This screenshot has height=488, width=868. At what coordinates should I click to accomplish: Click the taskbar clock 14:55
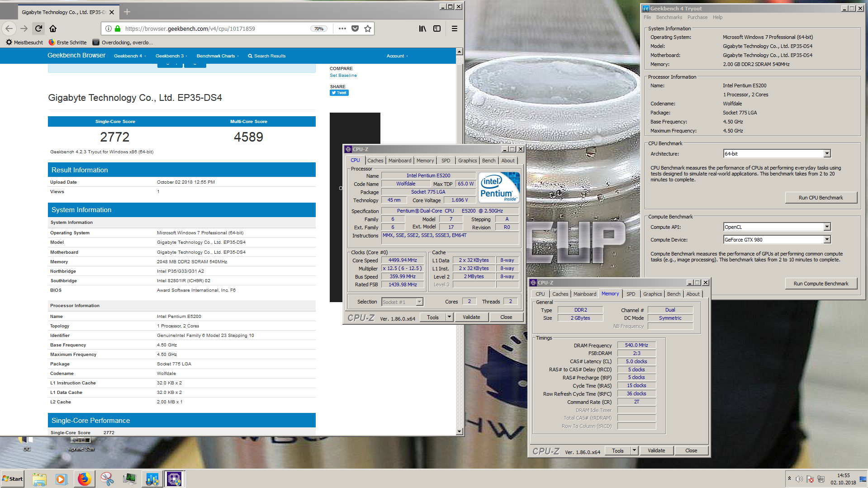pyautogui.click(x=843, y=475)
